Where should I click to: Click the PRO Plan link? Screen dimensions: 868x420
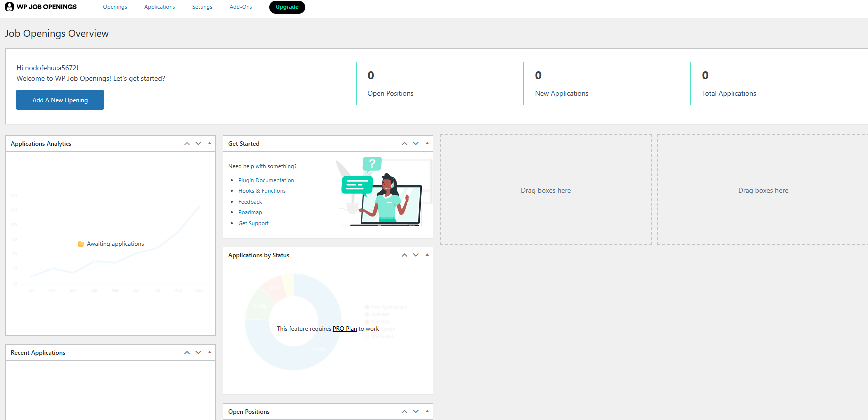(x=345, y=329)
